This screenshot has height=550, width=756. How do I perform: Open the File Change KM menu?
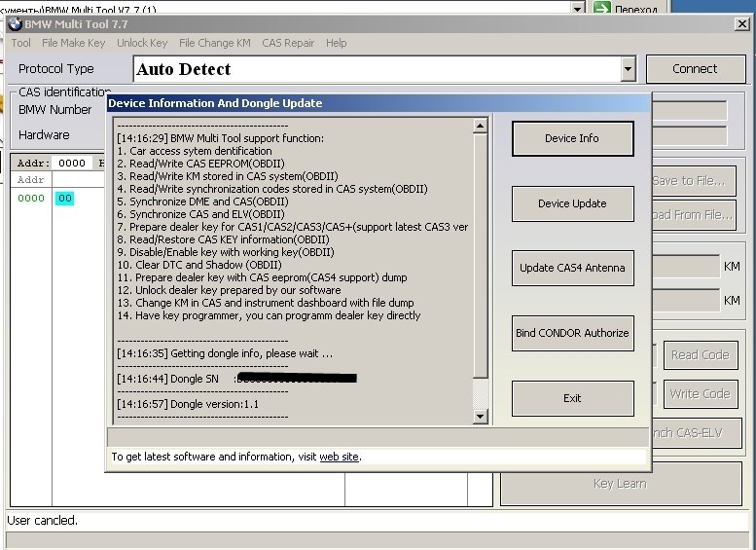point(215,43)
